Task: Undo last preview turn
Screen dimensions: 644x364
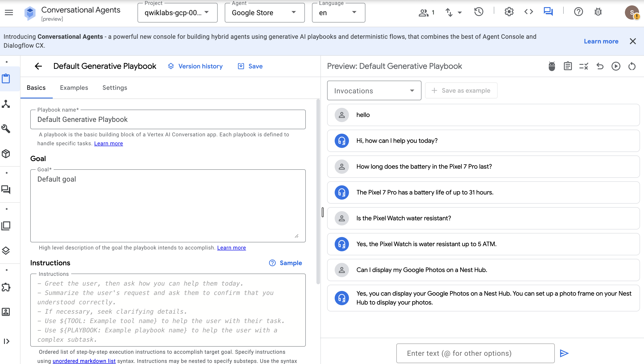Action: coord(600,66)
